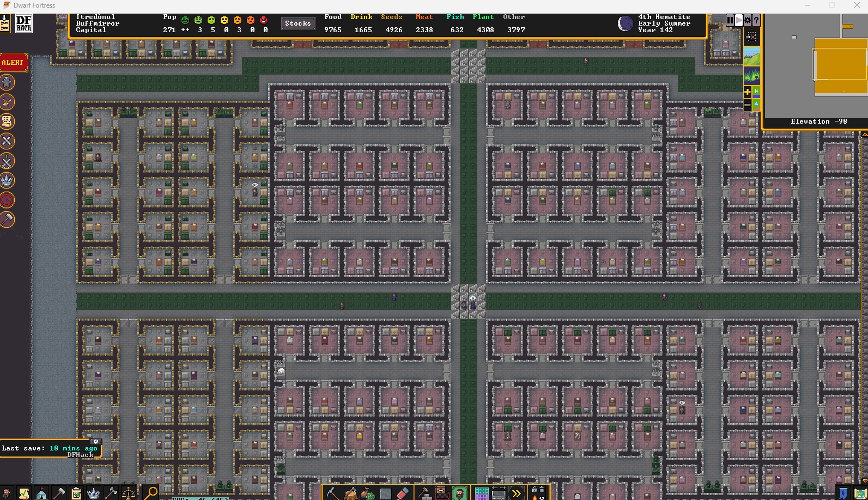
Task: Open the task list download icon top-left
Action: 5,23
